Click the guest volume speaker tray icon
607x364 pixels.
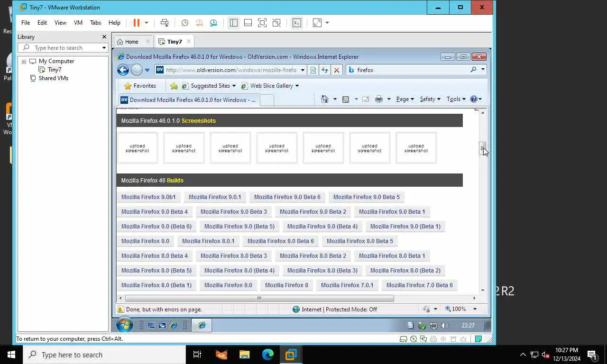pos(445,326)
